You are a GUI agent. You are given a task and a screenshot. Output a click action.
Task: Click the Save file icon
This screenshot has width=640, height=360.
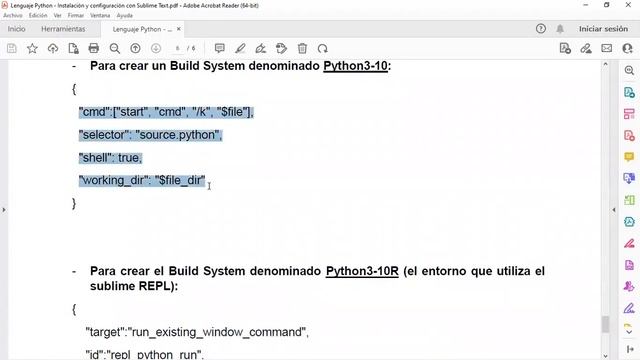coord(12,49)
